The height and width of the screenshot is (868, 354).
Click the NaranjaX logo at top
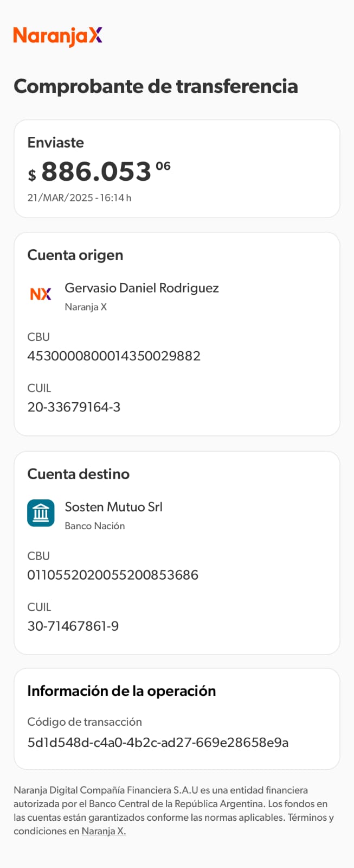click(x=57, y=36)
